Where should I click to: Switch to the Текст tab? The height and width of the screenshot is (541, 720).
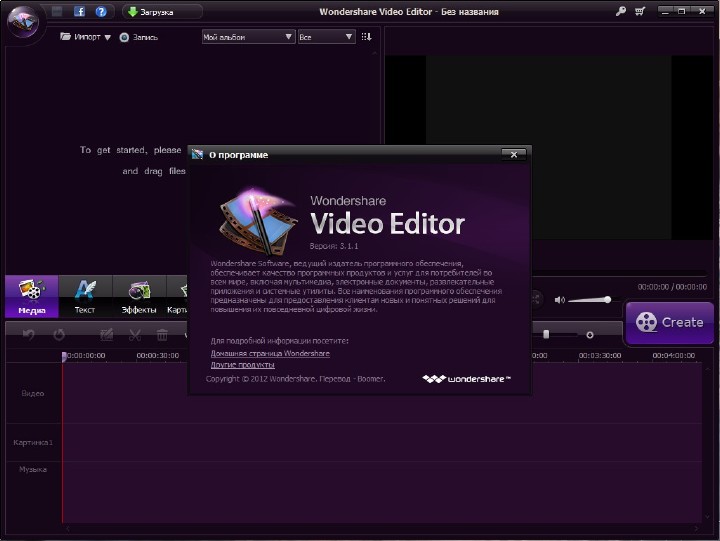coord(85,296)
